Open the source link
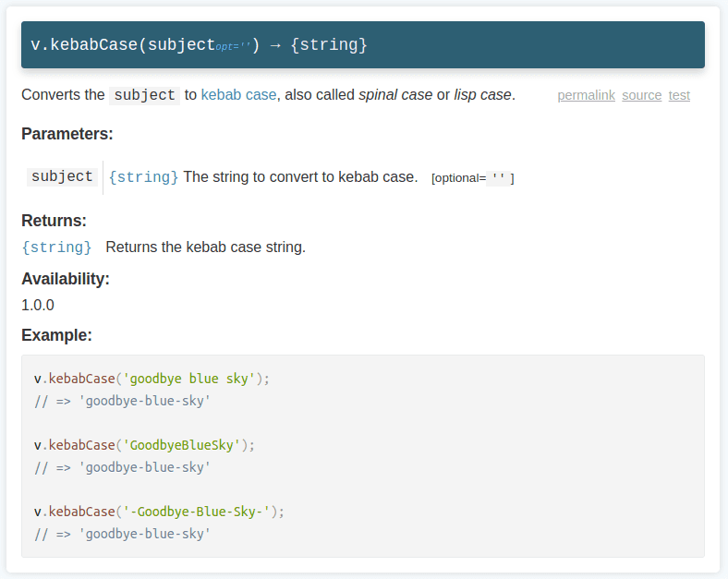The width and height of the screenshot is (728, 579). click(641, 95)
